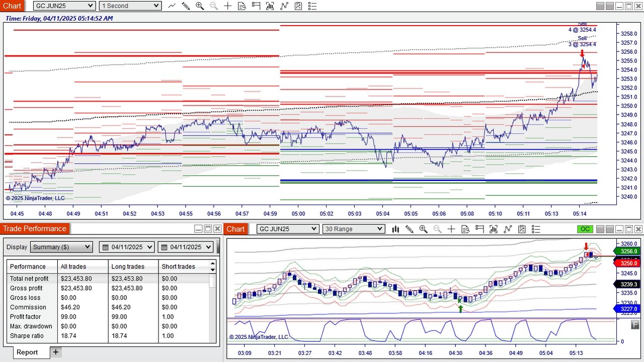This screenshot has height=362, width=644.
Task: Open properties list icon on 1 Second chart
Action: [312, 6]
